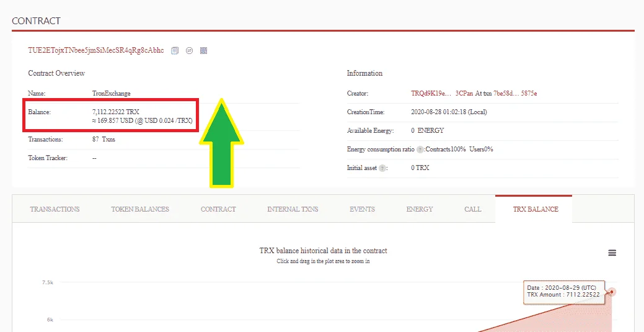
Task: Click the contract name TronExchange
Action: pos(112,93)
